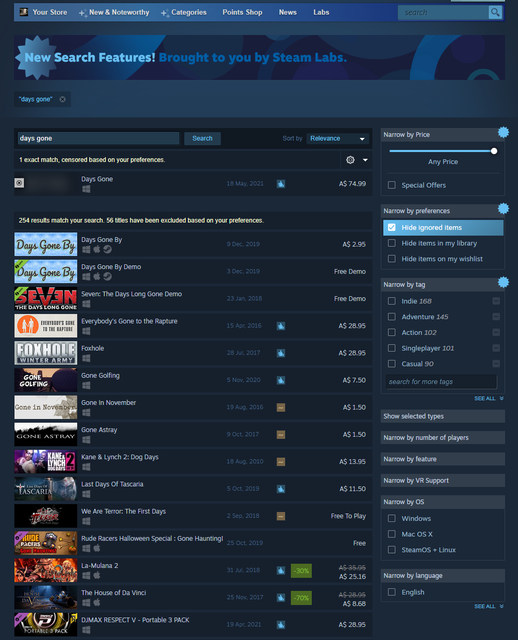The width and height of the screenshot is (518, 640).
Task: Open Seven: The Days Long Gone Demo
Action: [193, 298]
